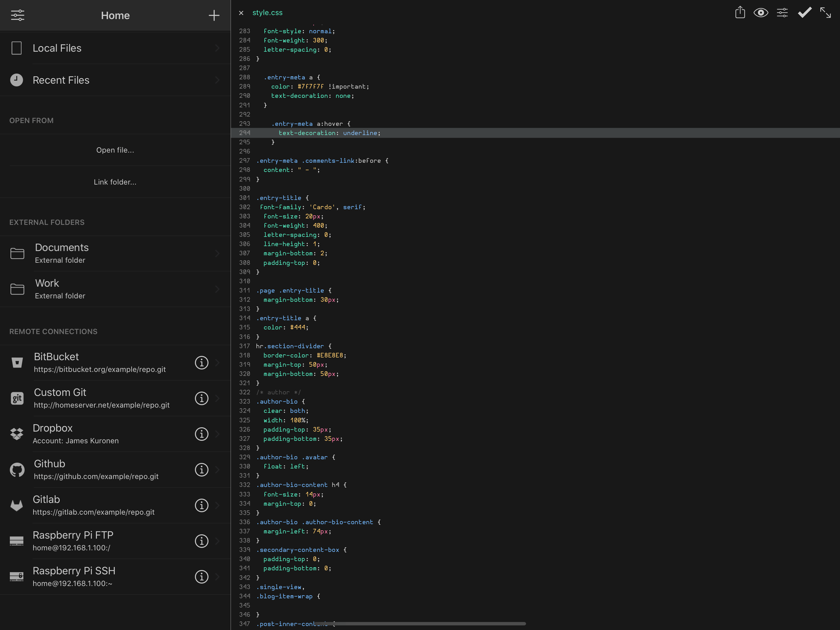
Task: Show info for BitBucket connection
Action: pos(201,362)
